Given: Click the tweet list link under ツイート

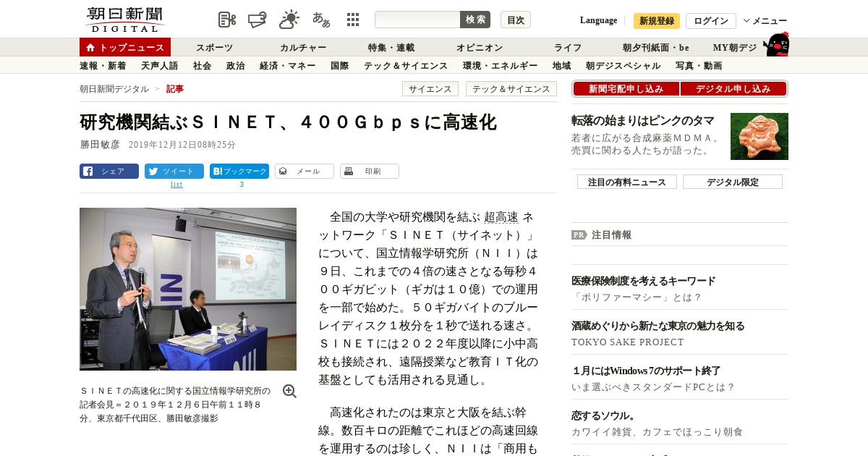Looking at the screenshot, I should coord(176,185).
